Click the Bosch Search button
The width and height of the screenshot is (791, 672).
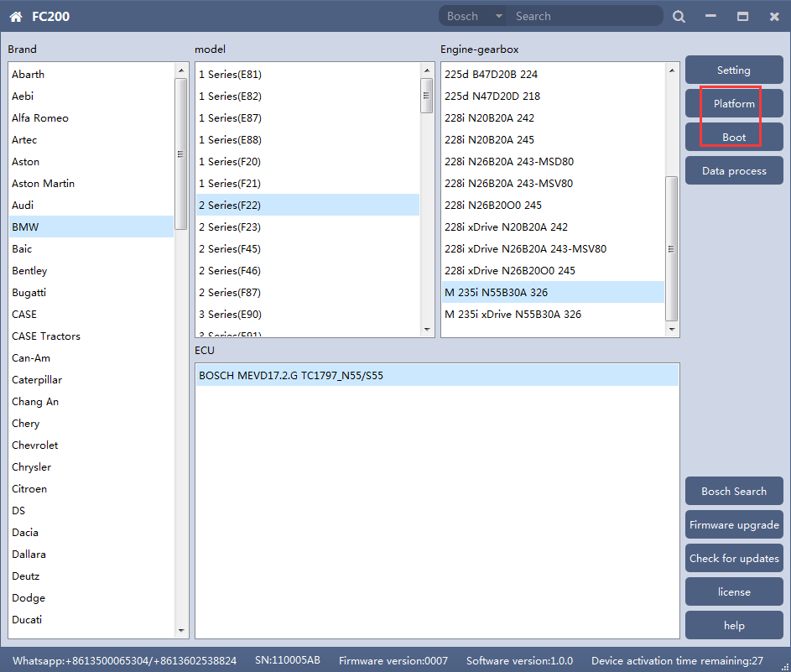click(734, 492)
